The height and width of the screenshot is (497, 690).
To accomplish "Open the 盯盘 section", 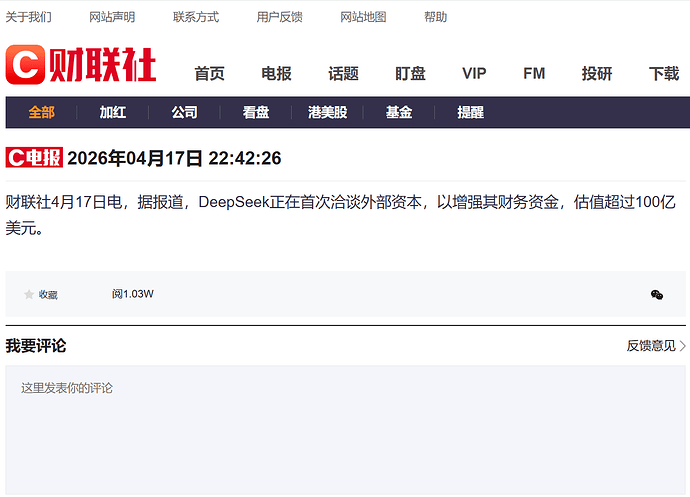I will coord(410,74).
